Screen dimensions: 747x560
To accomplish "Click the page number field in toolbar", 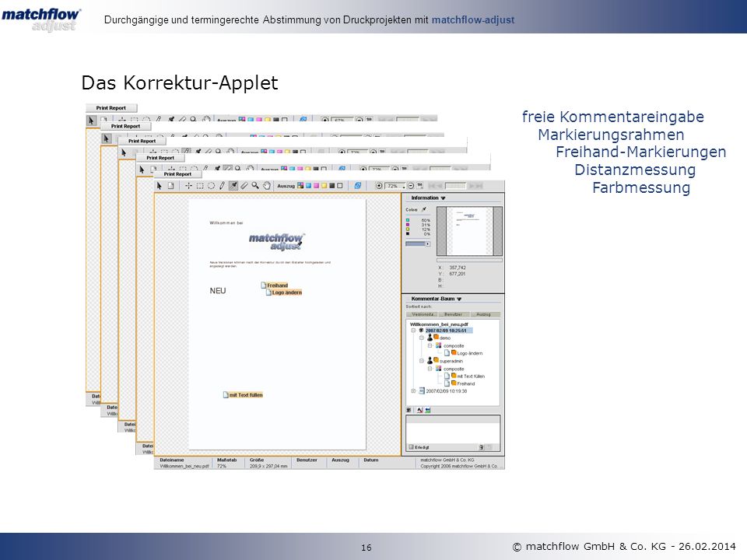I will click(455, 186).
